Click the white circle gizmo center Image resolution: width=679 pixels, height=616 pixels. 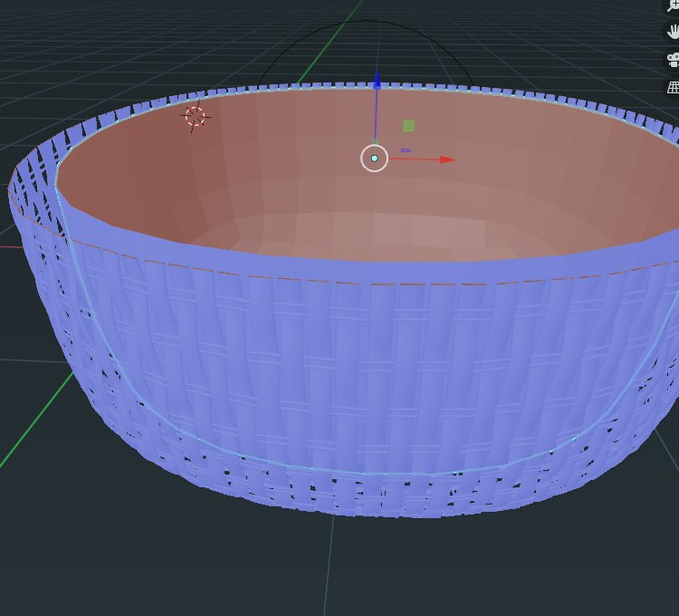(374, 159)
